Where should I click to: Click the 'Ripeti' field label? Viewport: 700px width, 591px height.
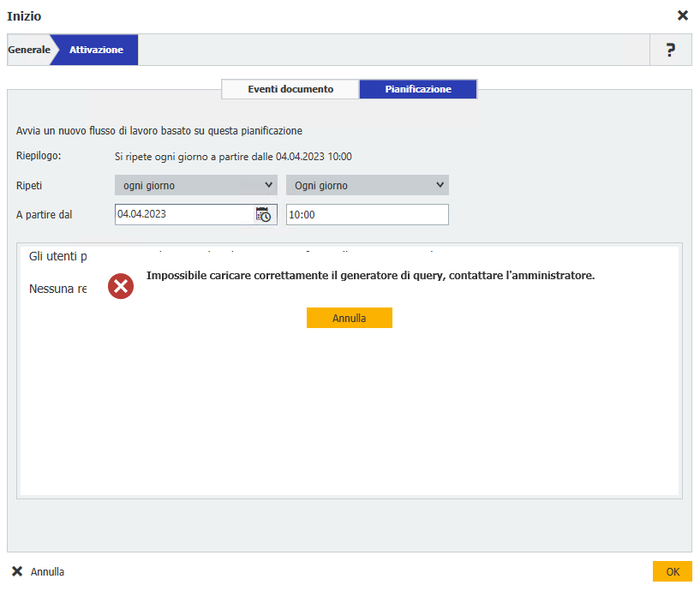(x=29, y=185)
